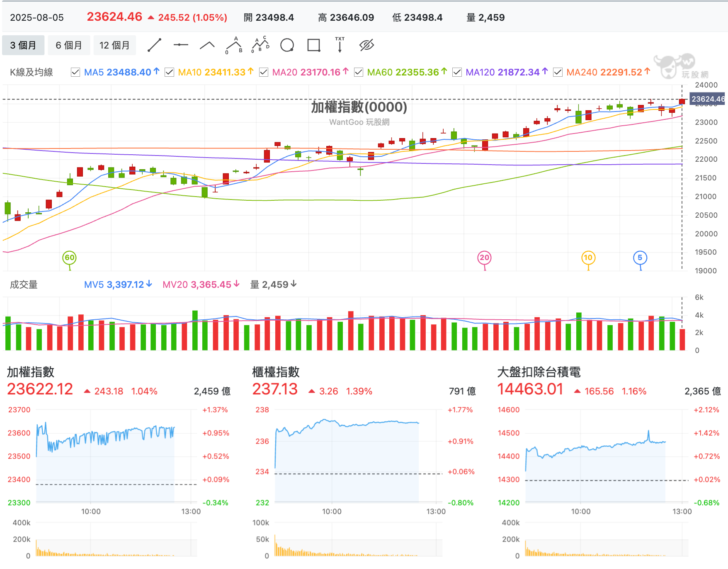Pick the angle polyline drawing tool
728x569 pixels.
tap(207, 45)
